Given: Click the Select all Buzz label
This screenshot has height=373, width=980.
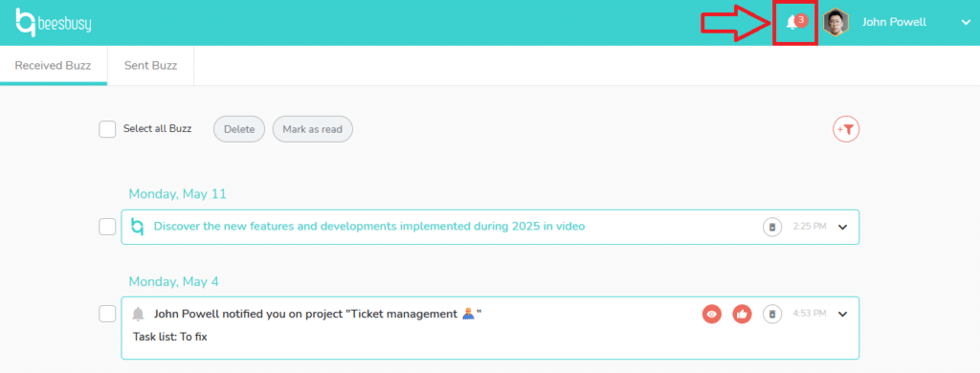Looking at the screenshot, I should 158,129.
